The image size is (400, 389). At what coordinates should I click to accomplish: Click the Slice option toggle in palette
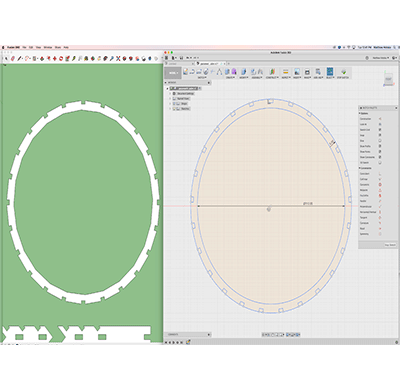point(380,141)
